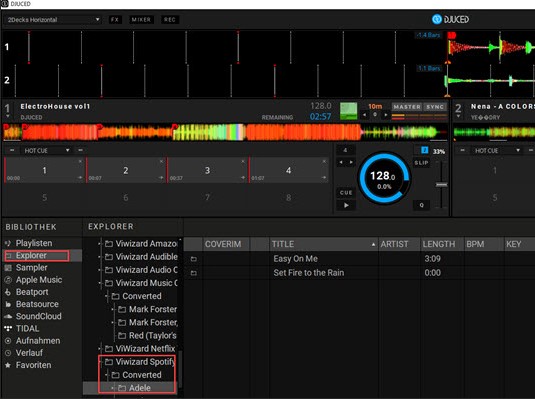The height and width of the screenshot is (399, 535).
Task: Toggle the REC panel button
Action: click(170, 19)
